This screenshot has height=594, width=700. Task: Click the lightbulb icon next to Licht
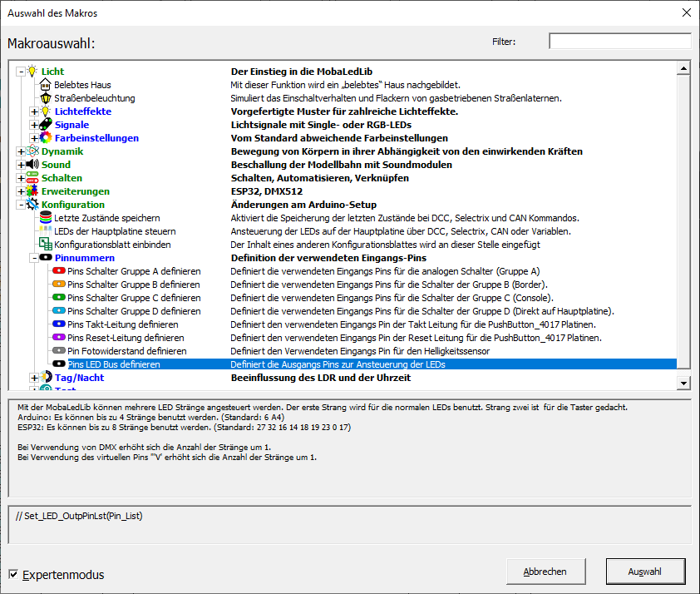point(32,72)
